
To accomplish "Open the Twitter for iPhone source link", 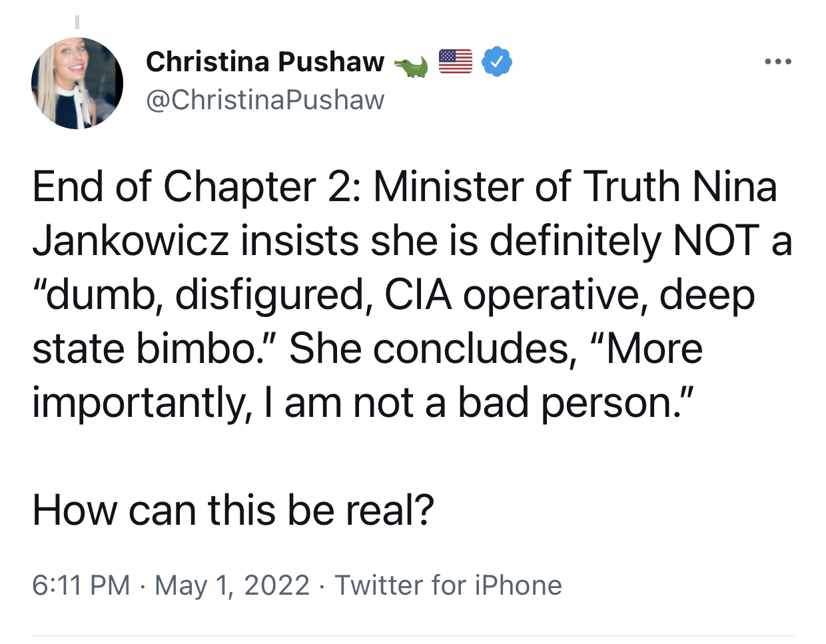I will (x=448, y=585).
